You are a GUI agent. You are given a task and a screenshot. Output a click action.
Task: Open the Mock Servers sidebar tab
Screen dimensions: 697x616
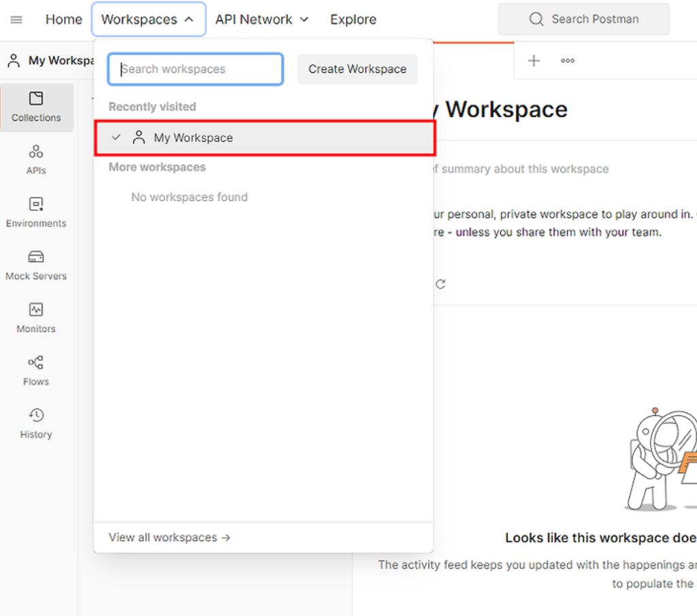point(36,265)
